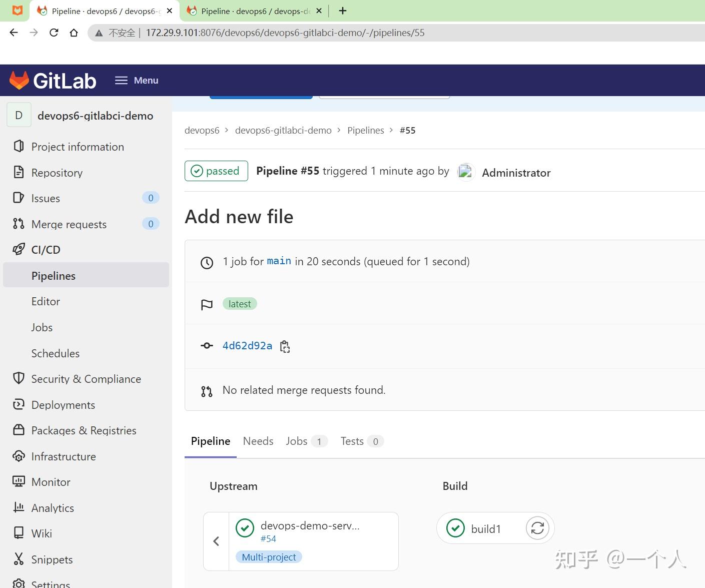Open commit 4d62d92a link
The image size is (705, 588).
click(247, 346)
